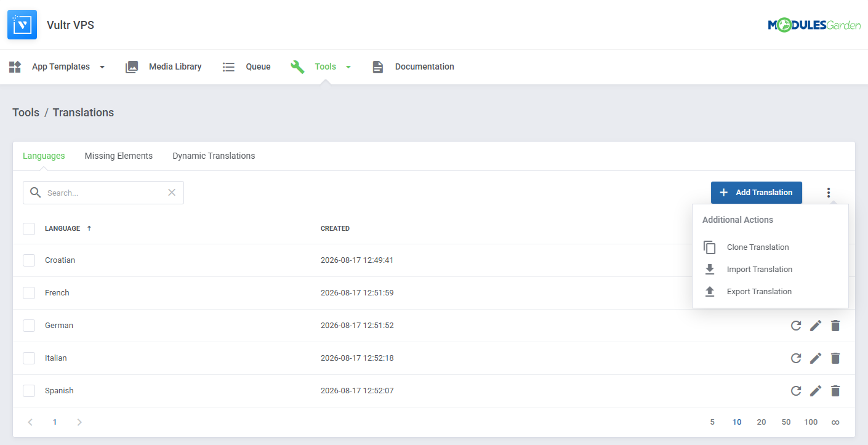Show 50 rows per page

point(786,422)
